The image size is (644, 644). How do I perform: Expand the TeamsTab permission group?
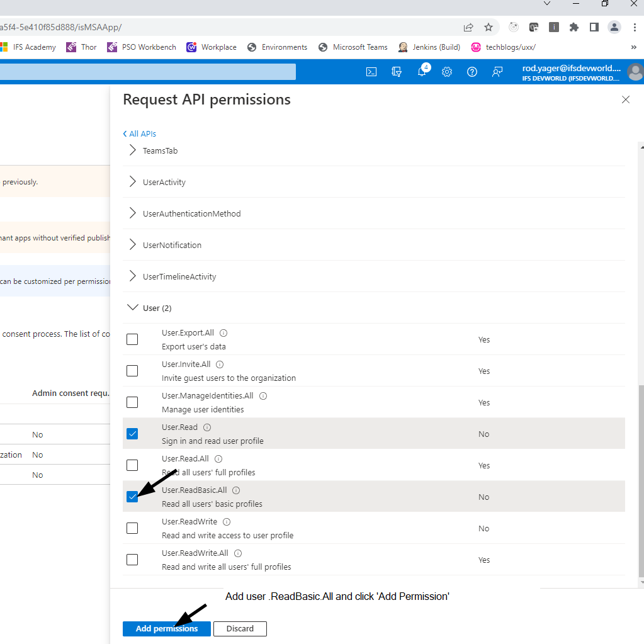coord(133,150)
